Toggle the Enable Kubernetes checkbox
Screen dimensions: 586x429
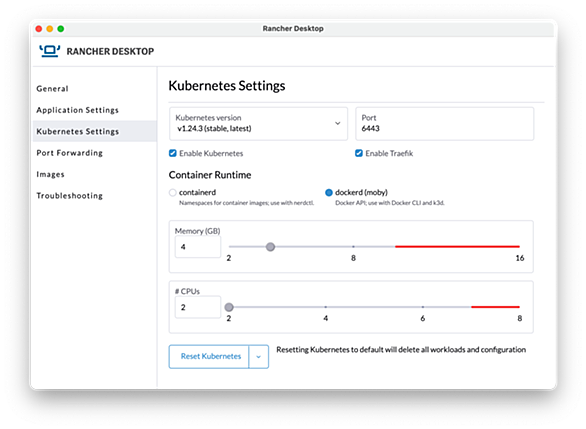[x=173, y=153]
